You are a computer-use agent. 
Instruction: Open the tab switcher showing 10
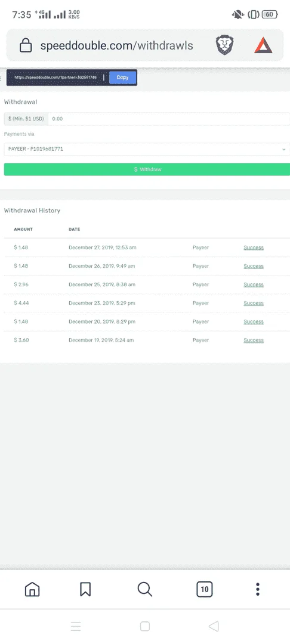pos(204,589)
